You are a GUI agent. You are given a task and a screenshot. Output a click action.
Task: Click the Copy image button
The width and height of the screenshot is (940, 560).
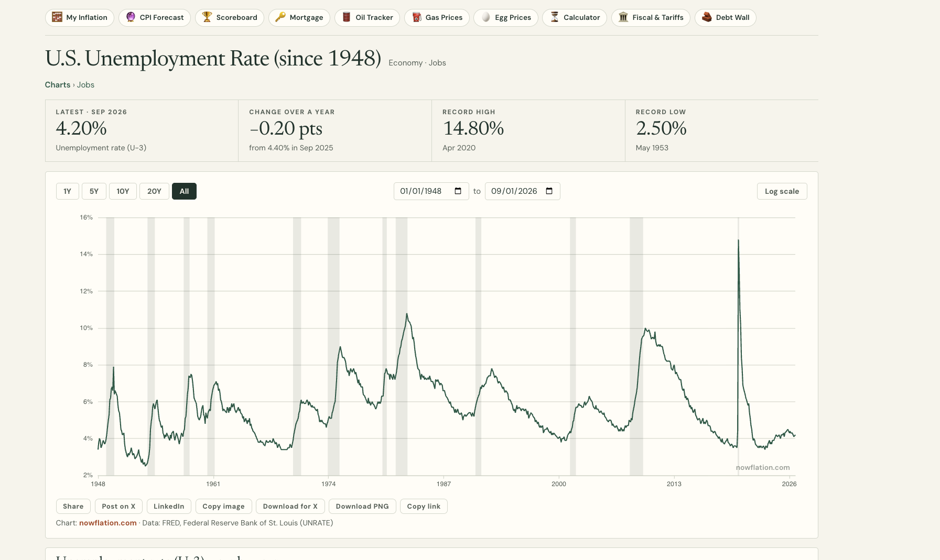[223, 506]
